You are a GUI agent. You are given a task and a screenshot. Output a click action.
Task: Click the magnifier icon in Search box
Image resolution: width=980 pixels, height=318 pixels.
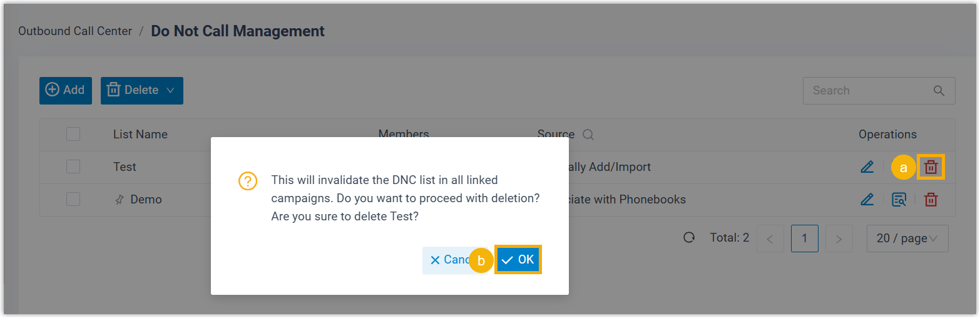click(x=939, y=91)
